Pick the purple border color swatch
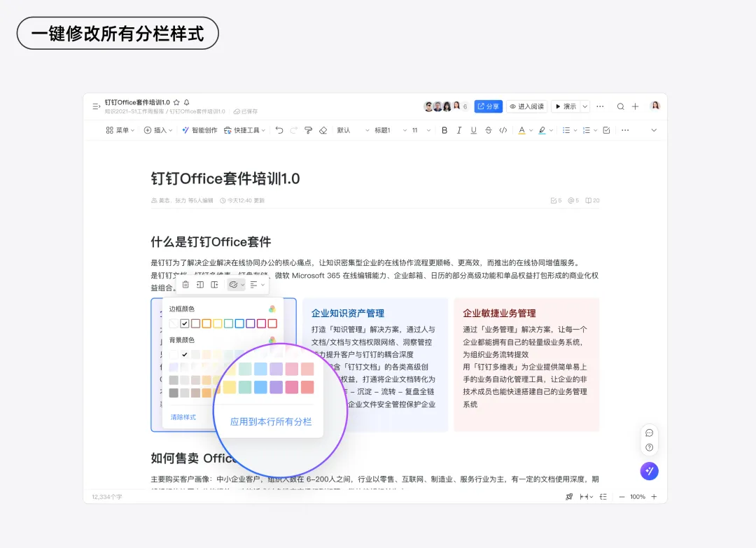The width and height of the screenshot is (756, 548). [250, 323]
